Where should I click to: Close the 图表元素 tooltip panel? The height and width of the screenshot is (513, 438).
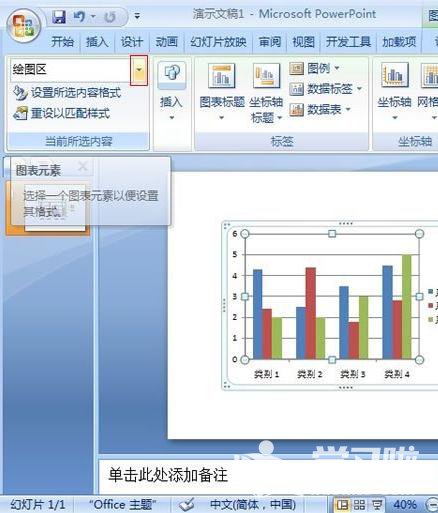coord(83,166)
